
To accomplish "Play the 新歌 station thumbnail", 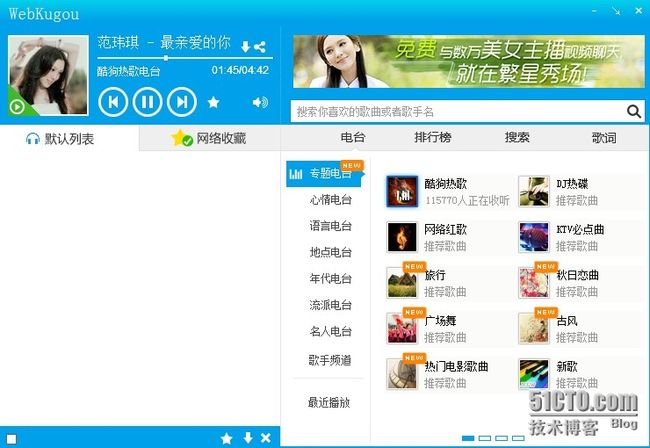I will (x=534, y=374).
